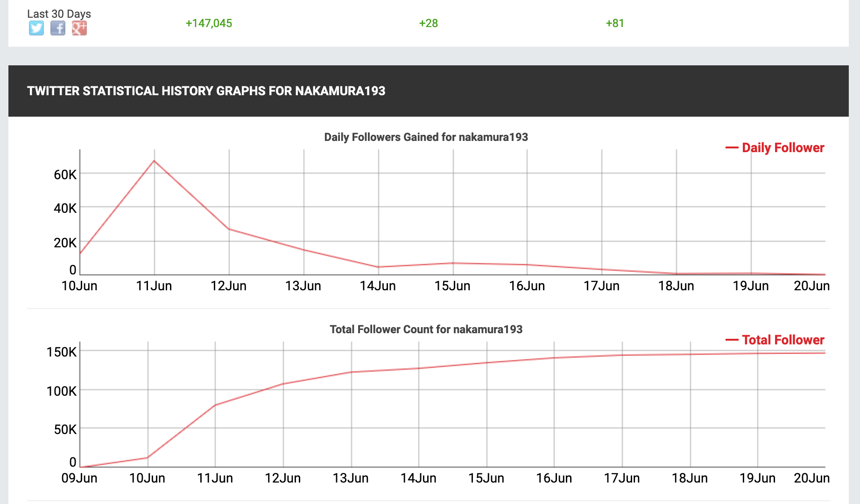Click the 150K axis label on total chart
The image size is (860, 504).
tap(62, 352)
